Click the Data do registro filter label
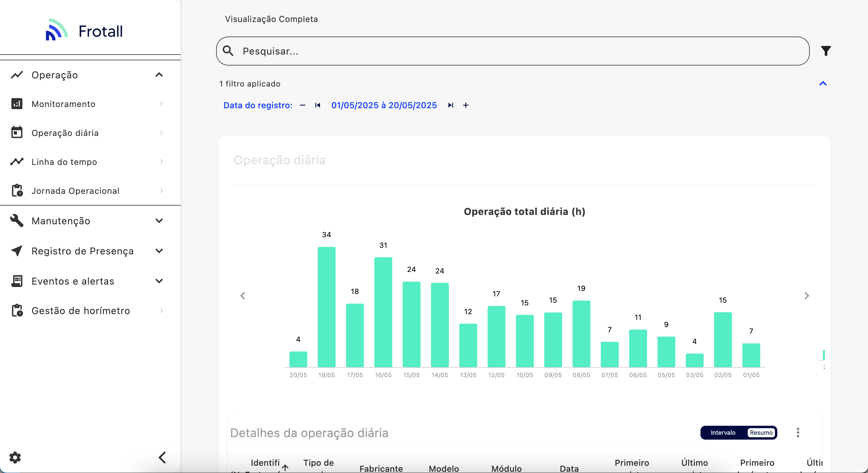The height and width of the screenshot is (473, 868). pyautogui.click(x=258, y=105)
